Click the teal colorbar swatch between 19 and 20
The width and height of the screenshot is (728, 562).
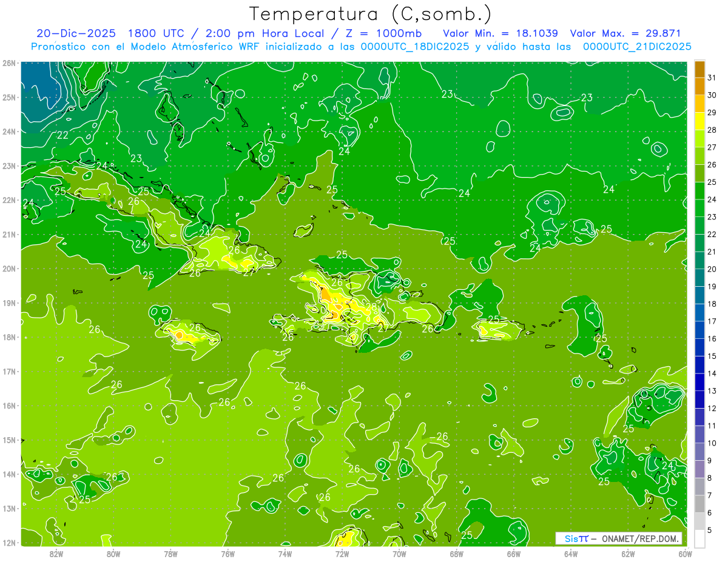[699, 278]
